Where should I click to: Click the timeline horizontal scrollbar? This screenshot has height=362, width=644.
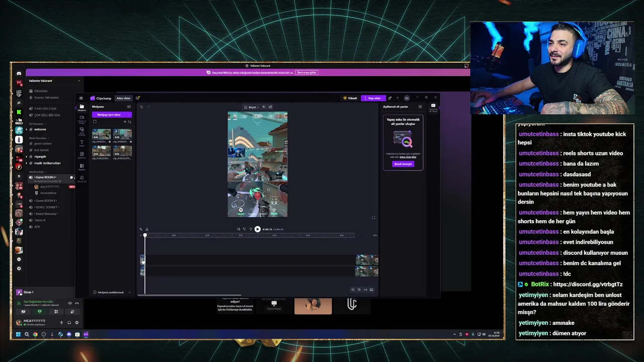[190, 295]
